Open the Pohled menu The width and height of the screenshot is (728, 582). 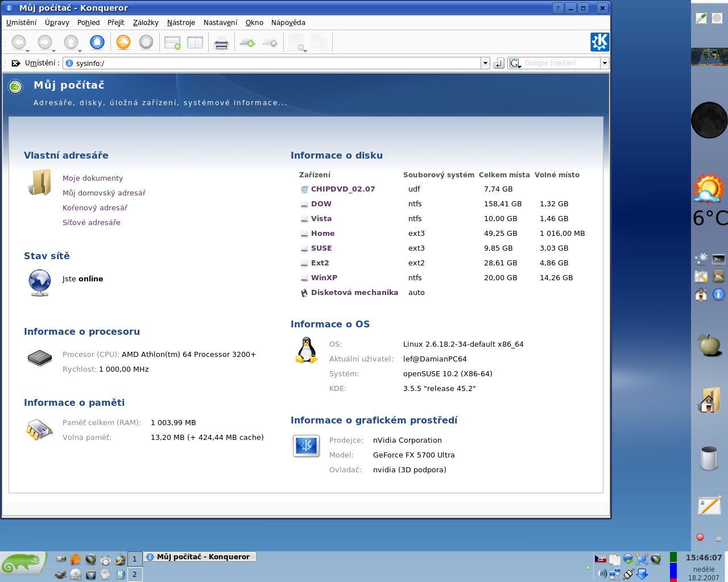(x=89, y=23)
